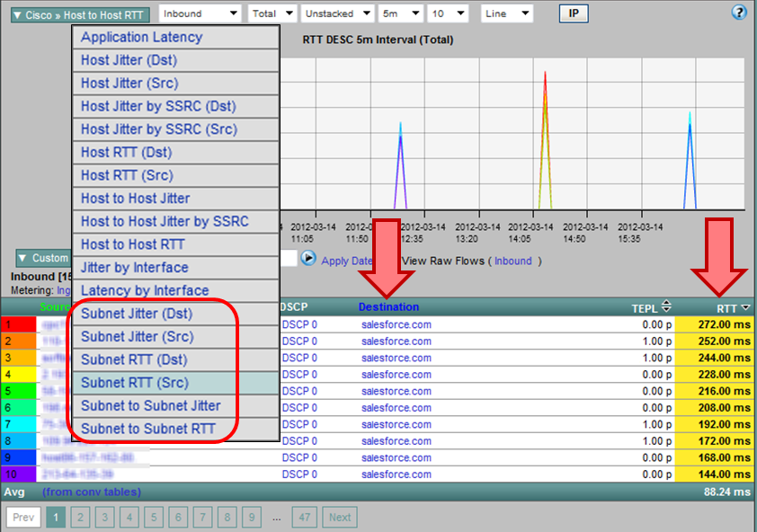Click the red color swatch for row 1
Viewport: 757px width, 532px height.
click(x=20, y=324)
